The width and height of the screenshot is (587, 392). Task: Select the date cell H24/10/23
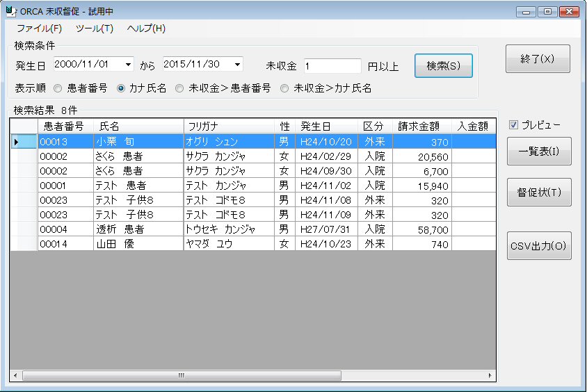coord(326,244)
